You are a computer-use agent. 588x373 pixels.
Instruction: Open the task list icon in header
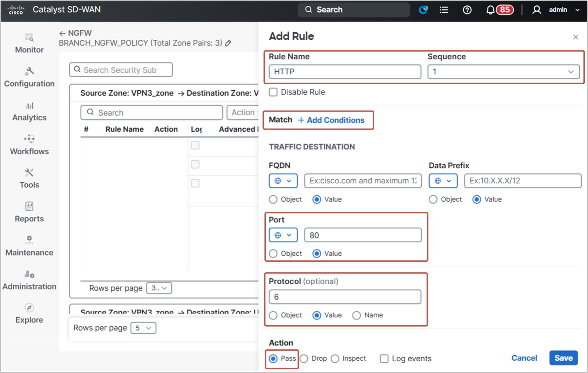tap(444, 10)
